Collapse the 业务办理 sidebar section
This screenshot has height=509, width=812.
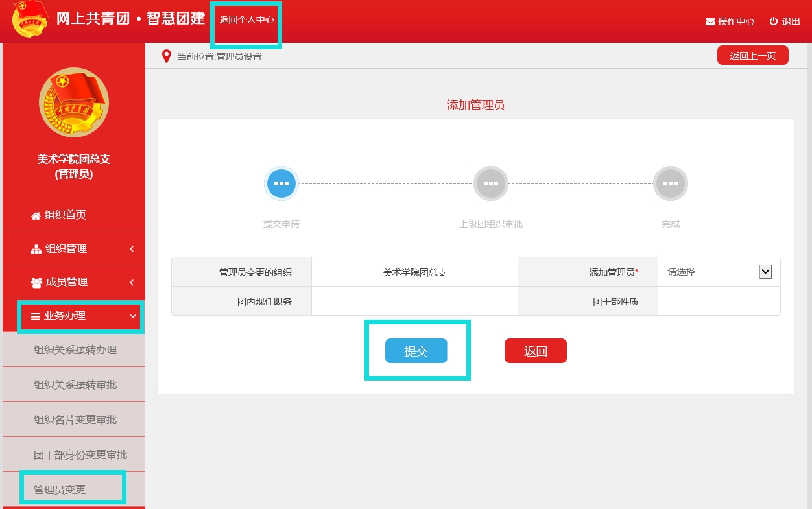(79, 316)
